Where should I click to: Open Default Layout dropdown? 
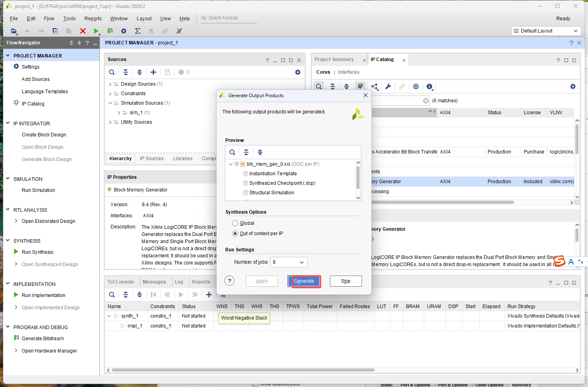point(546,31)
